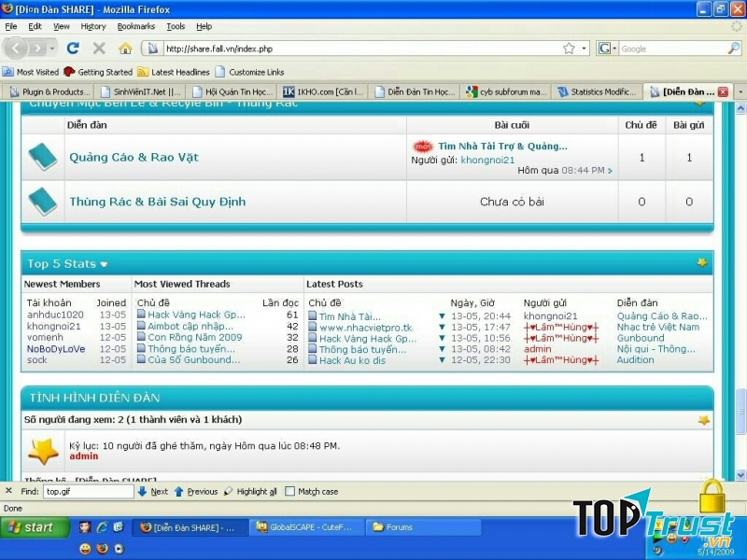Collapse the Top 5 Stats panel

point(701,263)
